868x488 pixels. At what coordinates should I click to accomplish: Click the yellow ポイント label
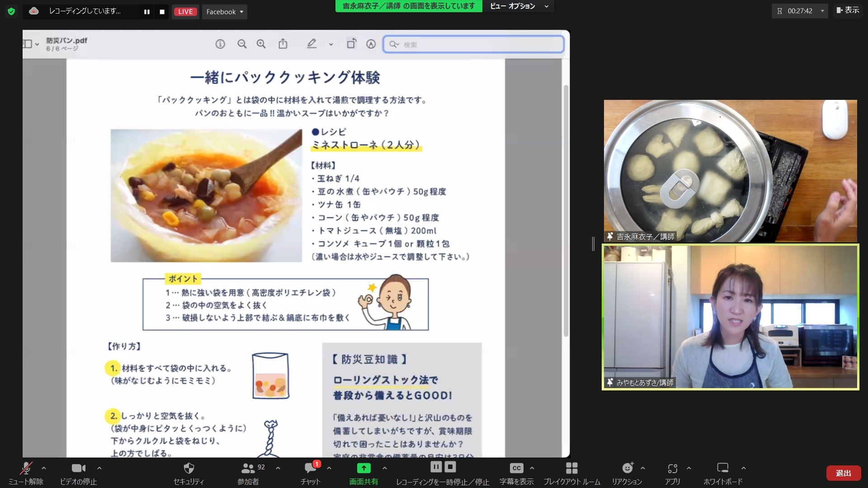tap(183, 279)
